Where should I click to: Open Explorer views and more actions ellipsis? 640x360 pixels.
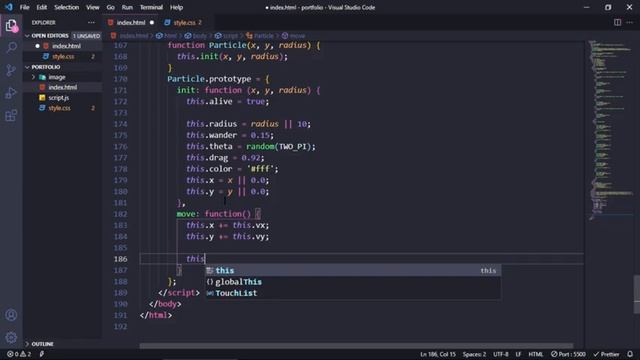point(91,22)
